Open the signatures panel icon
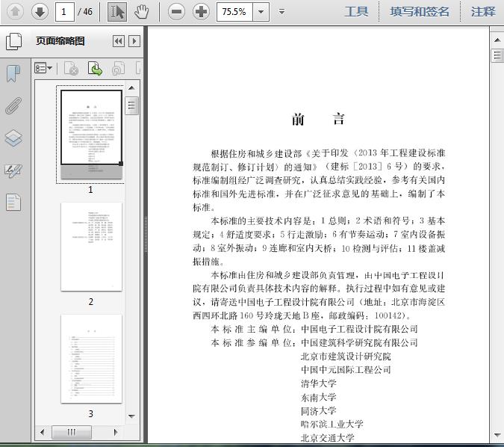The image size is (504, 447). (x=13, y=170)
